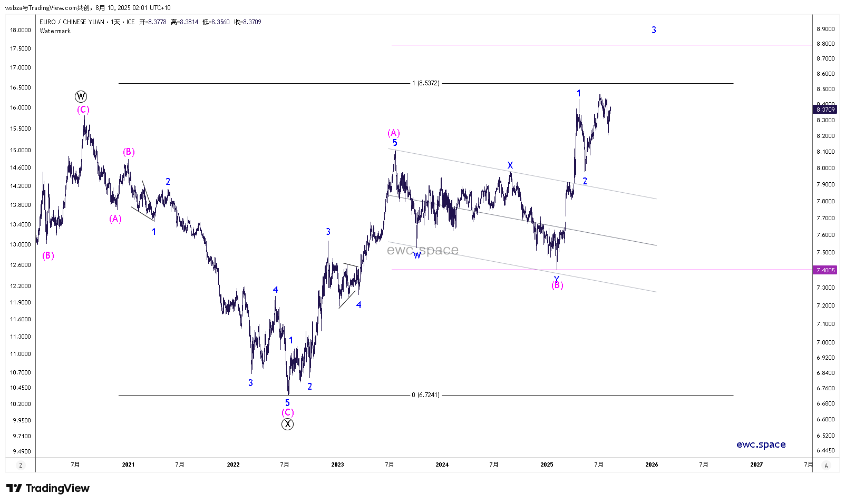Select the pink (A) label at the 2023 peak

coord(394,133)
